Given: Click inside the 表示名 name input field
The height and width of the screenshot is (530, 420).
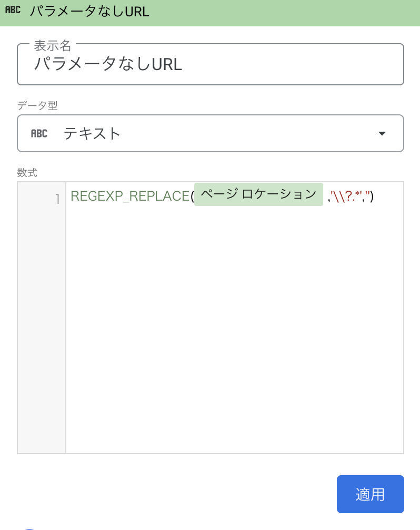Looking at the screenshot, I should (x=211, y=65).
